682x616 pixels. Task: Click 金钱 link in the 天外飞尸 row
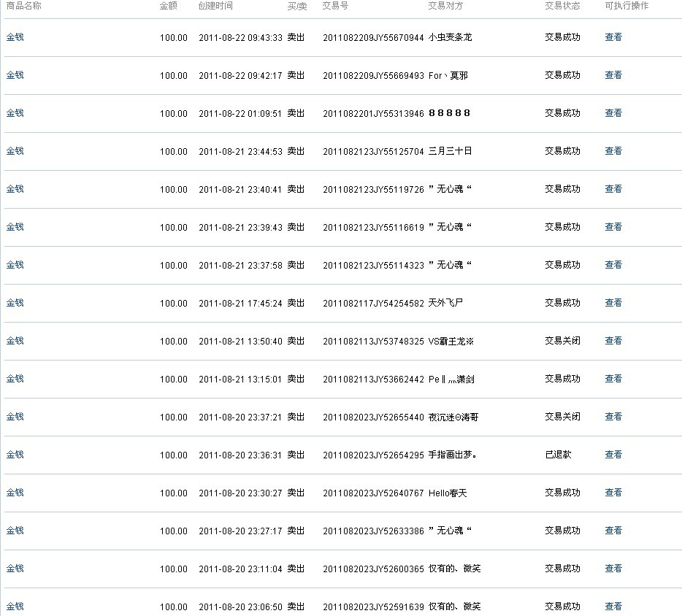click(15, 303)
